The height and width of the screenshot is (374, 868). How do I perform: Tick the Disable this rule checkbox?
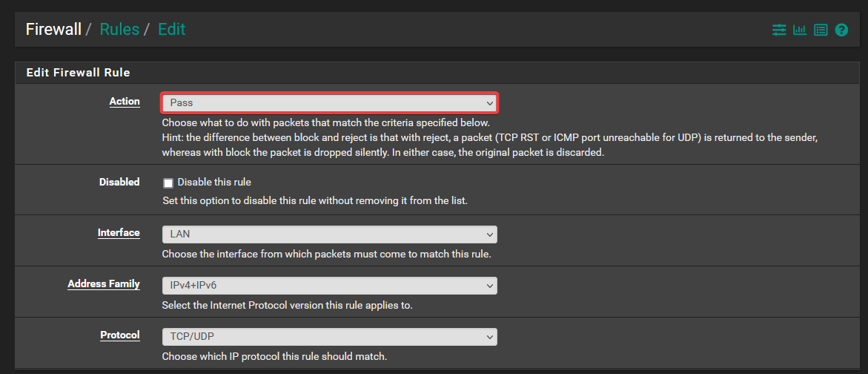tap(168, 183)
